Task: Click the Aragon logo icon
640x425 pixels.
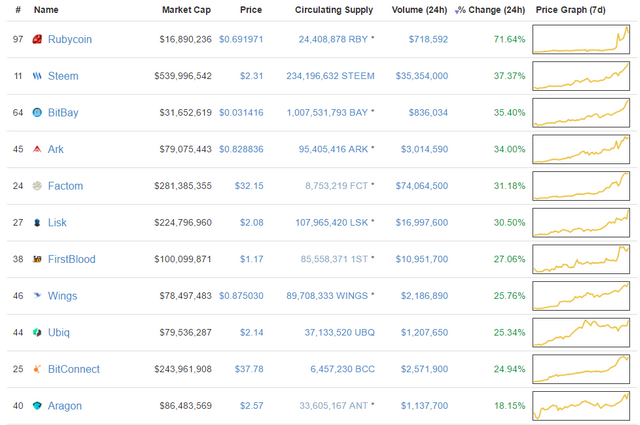Action: click(x=37, y=406)
